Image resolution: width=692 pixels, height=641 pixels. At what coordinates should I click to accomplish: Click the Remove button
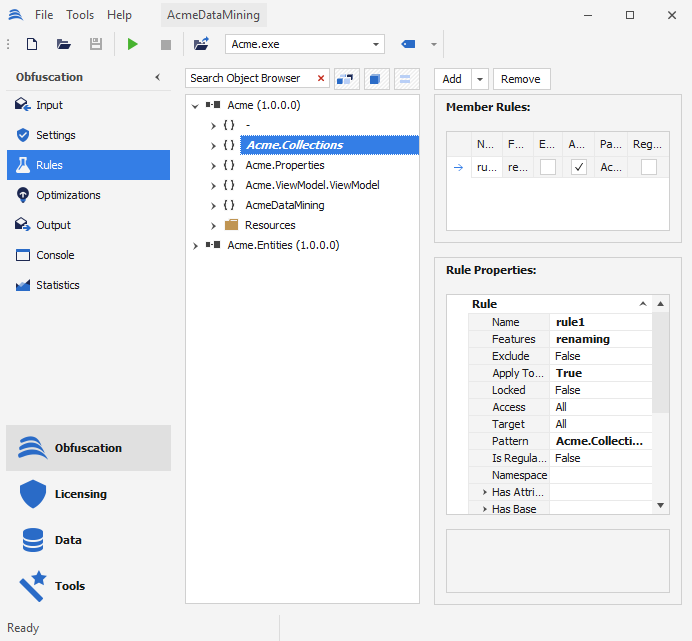520,79
